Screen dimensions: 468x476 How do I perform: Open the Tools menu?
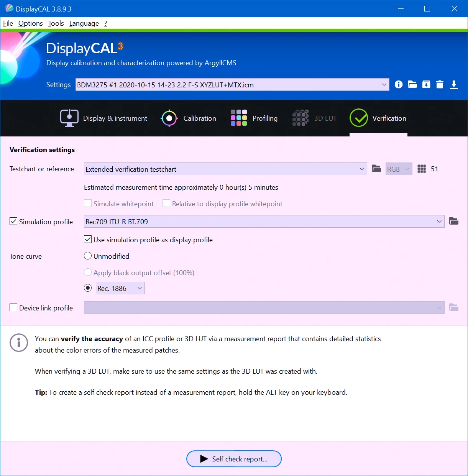click(56, 23)
